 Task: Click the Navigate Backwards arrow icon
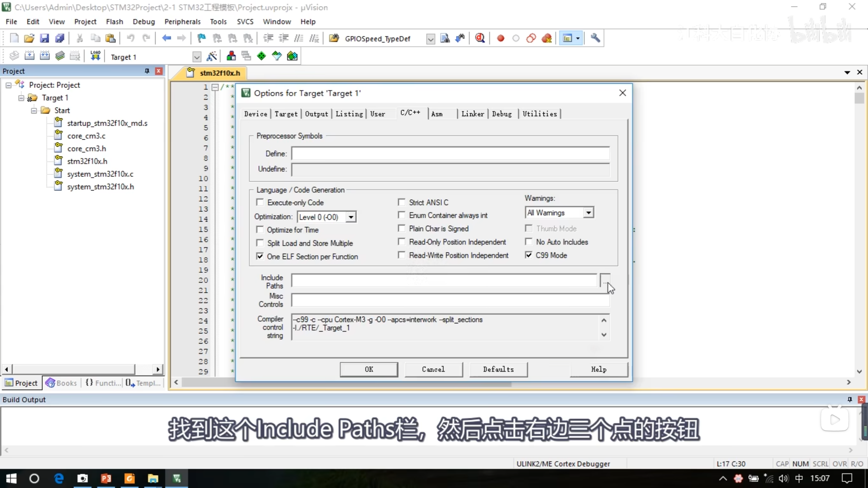point(166,38)
